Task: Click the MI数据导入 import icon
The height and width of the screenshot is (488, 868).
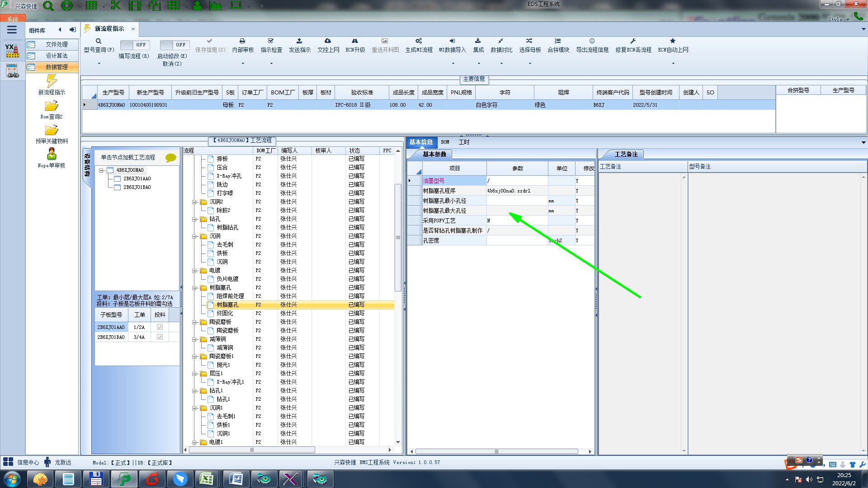Action: [452, 41]
